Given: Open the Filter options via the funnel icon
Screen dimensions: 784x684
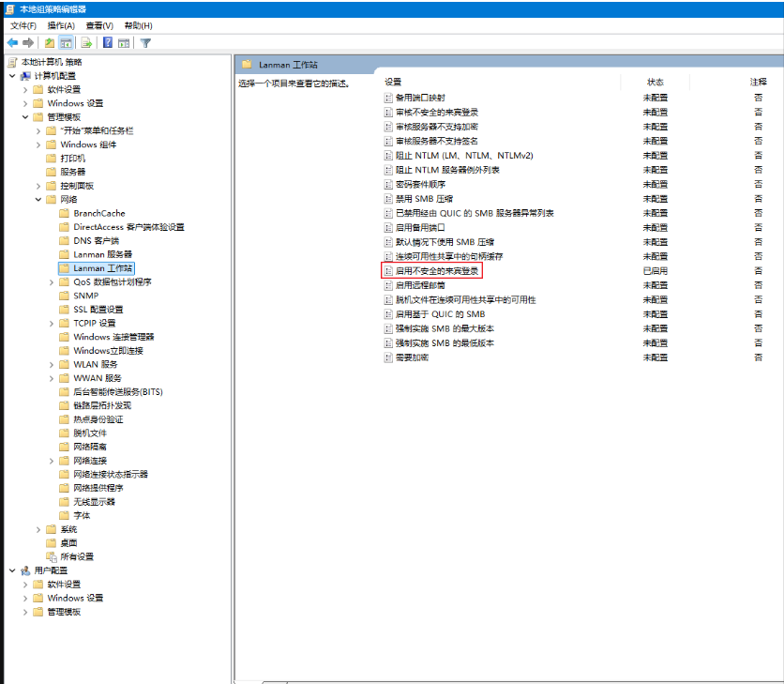Looking at the screenshot, I should coord(145,42).
